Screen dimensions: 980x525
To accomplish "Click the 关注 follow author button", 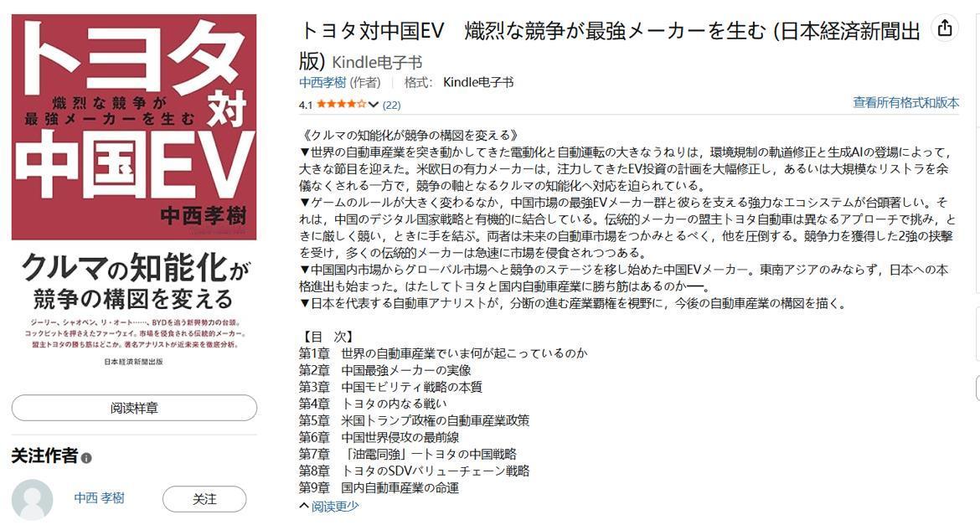I will pos(204,499).
